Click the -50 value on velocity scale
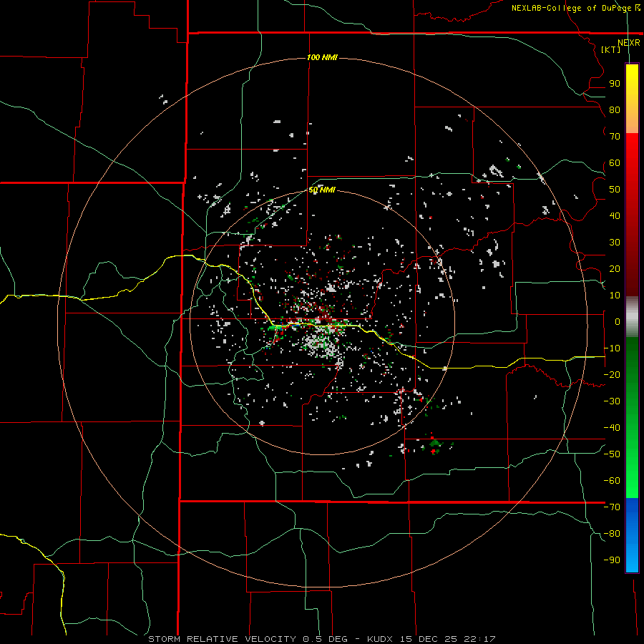Viewport: 644px width, 644px height. 612,454
